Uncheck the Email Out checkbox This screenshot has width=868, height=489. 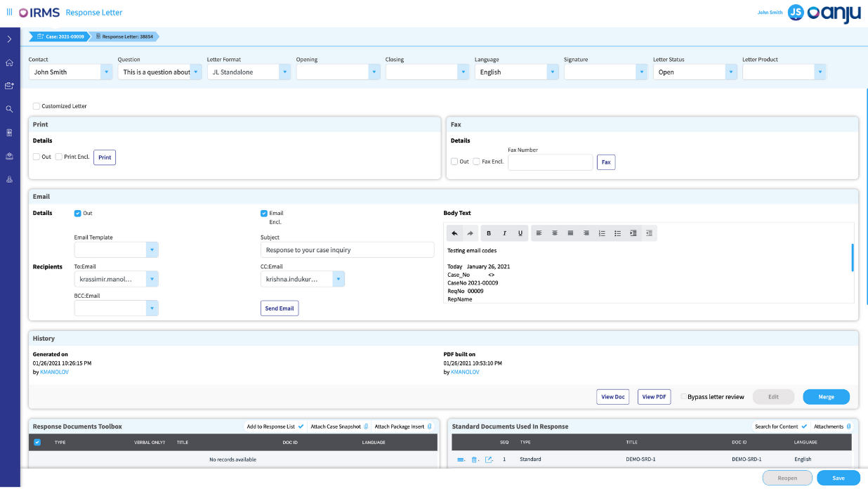78,213
